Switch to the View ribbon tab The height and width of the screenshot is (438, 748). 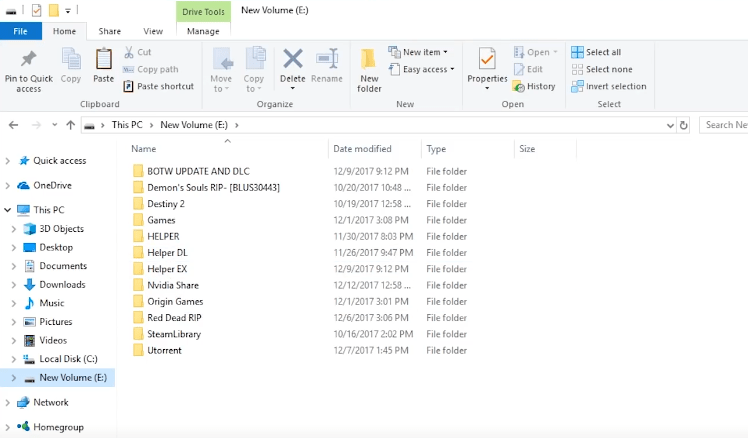coord(153,31)
